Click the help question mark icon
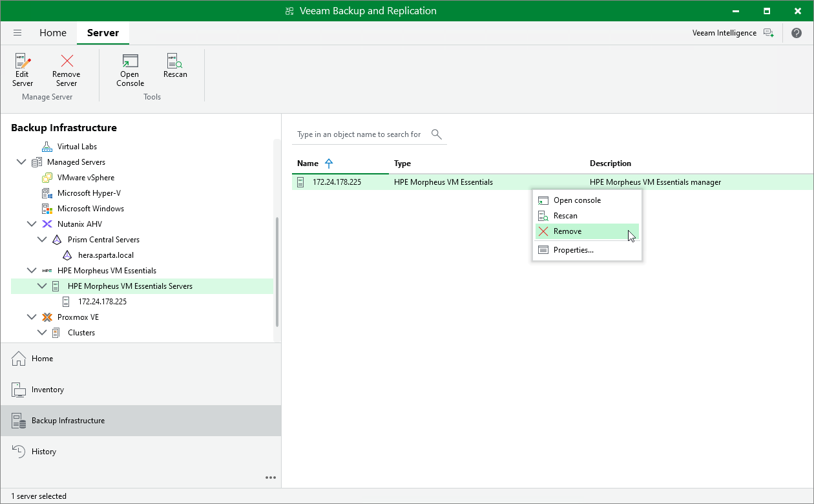This screenshot has width=814, height=504. click(x=797, y=33)
